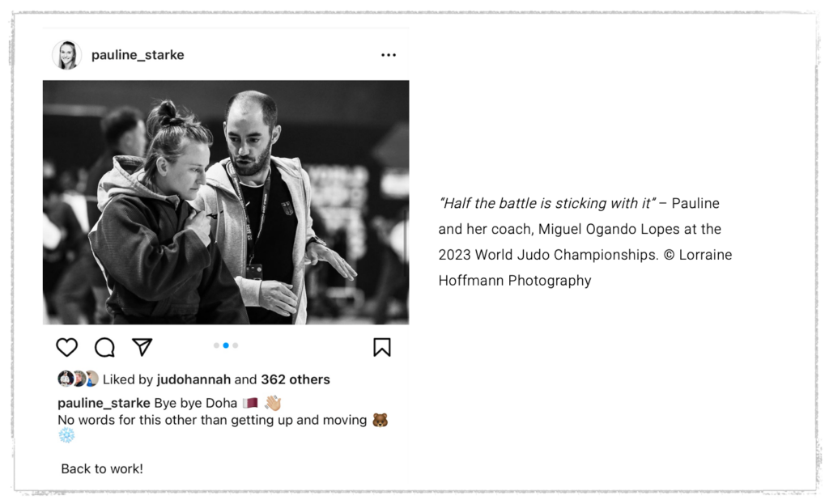Click the snowflake emoji below caption
Image resolution: width=829 pixels, height=504 pixels.
pyautogui.click(x=66, y=436)
